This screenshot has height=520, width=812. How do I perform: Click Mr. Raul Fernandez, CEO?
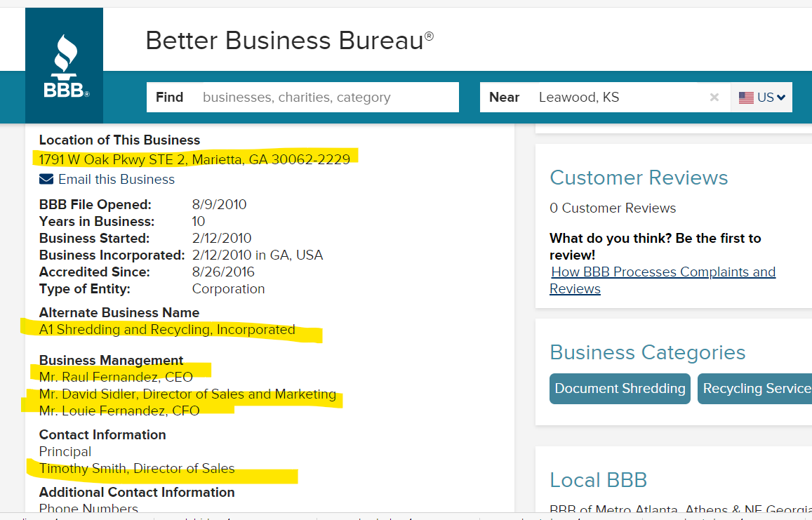coord(116,377)
